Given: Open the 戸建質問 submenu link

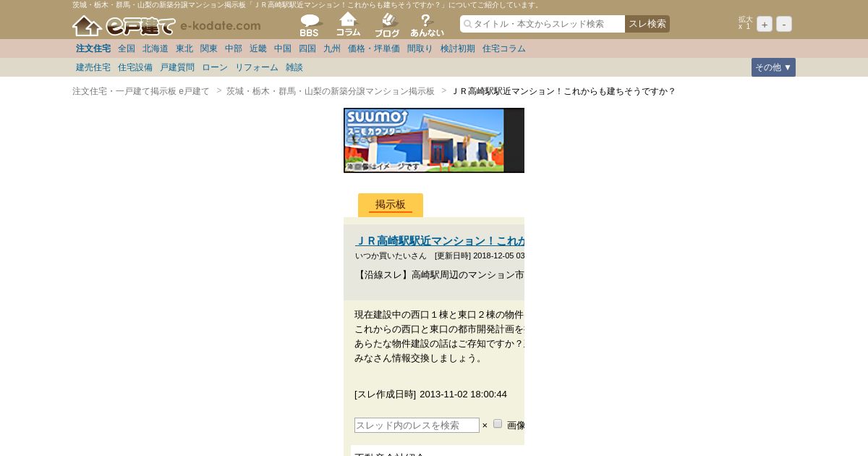Looking at the screenshot, I should pos(177,67).
